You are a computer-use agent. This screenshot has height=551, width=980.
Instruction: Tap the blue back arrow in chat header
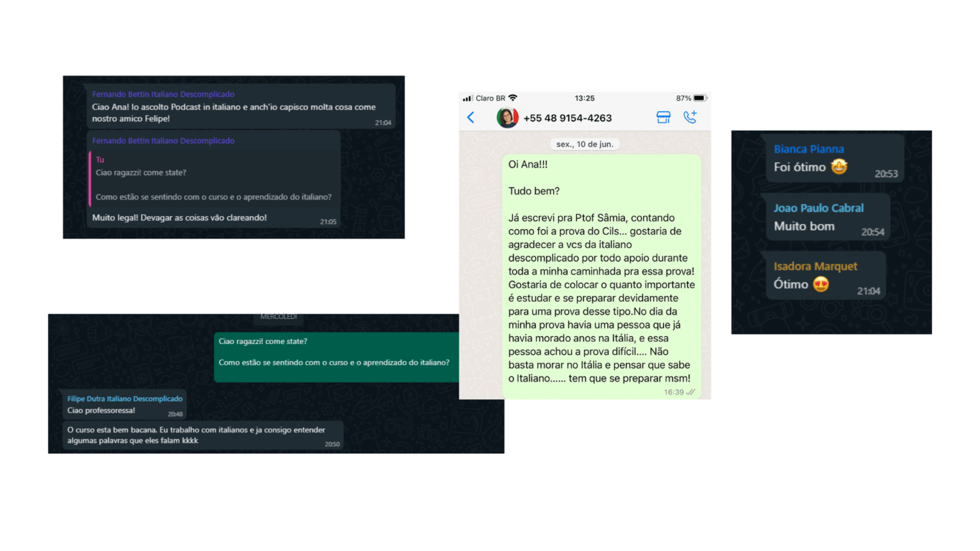[x=471, y=117]
